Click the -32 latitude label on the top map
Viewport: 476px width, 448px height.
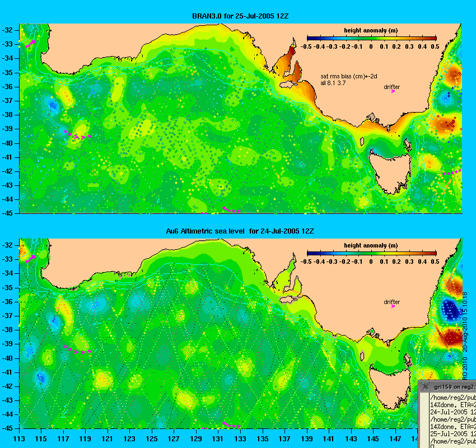(7, 30)
